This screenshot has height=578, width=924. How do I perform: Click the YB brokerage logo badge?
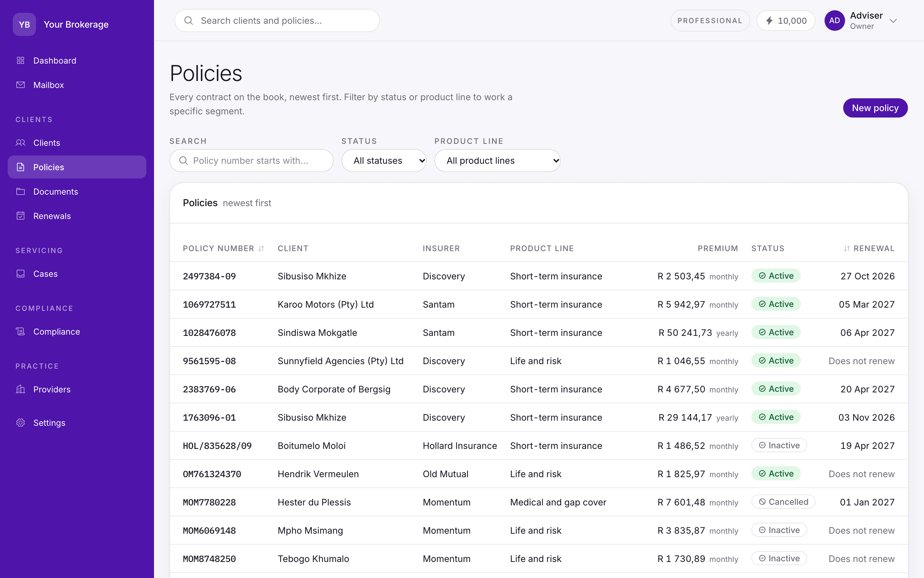[24, 24]
